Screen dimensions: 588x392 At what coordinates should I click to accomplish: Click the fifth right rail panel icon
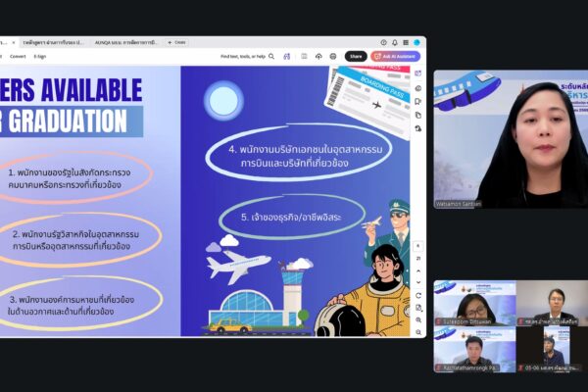418,128
